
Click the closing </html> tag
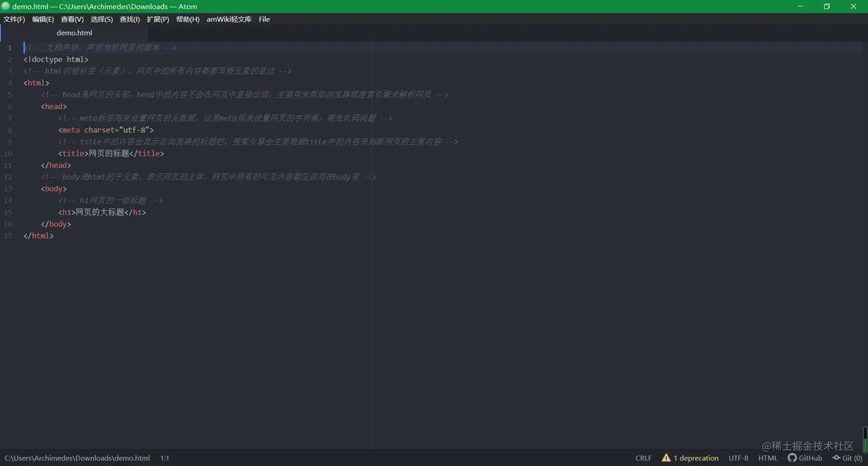(38, 236)
